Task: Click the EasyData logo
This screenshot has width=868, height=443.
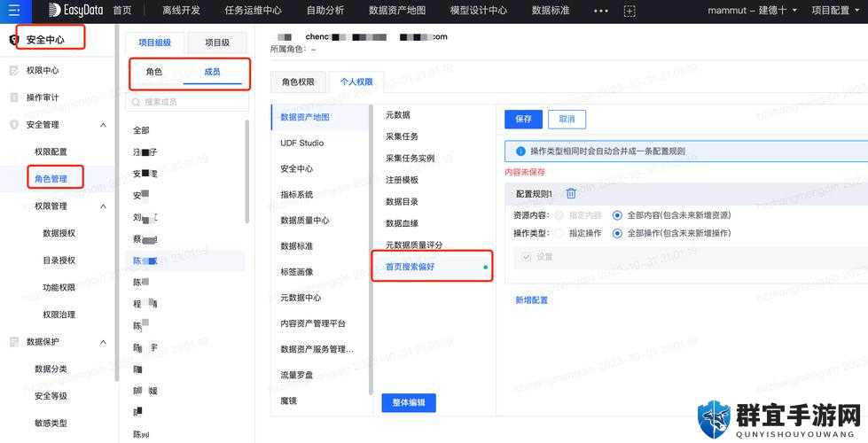Action: 75,10
